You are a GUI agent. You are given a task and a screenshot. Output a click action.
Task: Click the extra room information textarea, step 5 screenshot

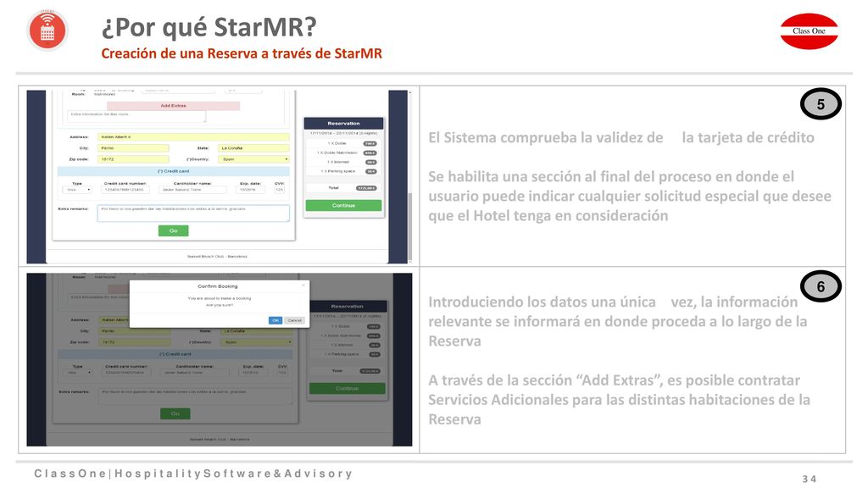[x=136, y=116]
